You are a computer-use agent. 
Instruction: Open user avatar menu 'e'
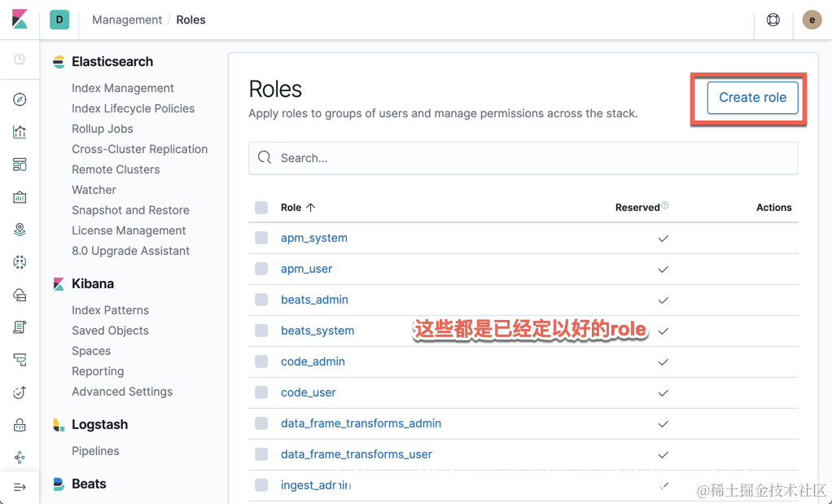(812, 20)
